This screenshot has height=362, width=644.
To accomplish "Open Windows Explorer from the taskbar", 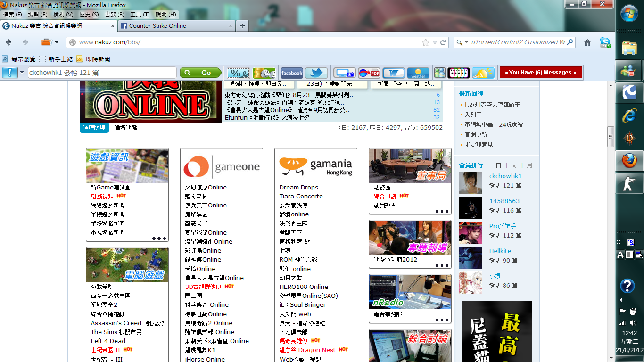I will point(629,49).
